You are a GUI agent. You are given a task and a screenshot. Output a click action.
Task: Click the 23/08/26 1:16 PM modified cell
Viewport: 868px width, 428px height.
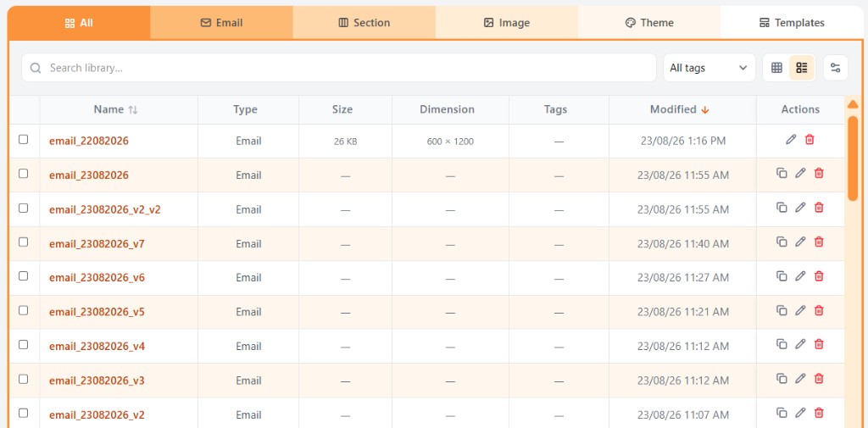pyautogui.click(x=682, y=142)
